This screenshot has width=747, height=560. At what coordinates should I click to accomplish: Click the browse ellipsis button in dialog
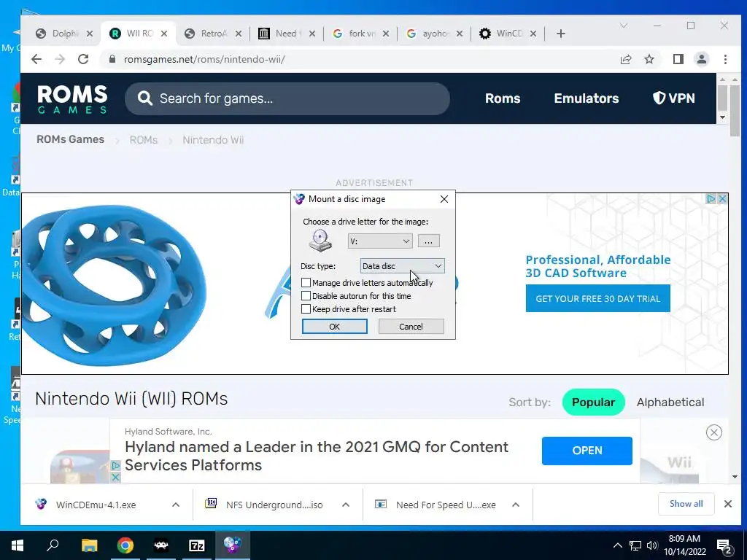tap(429, 241)
